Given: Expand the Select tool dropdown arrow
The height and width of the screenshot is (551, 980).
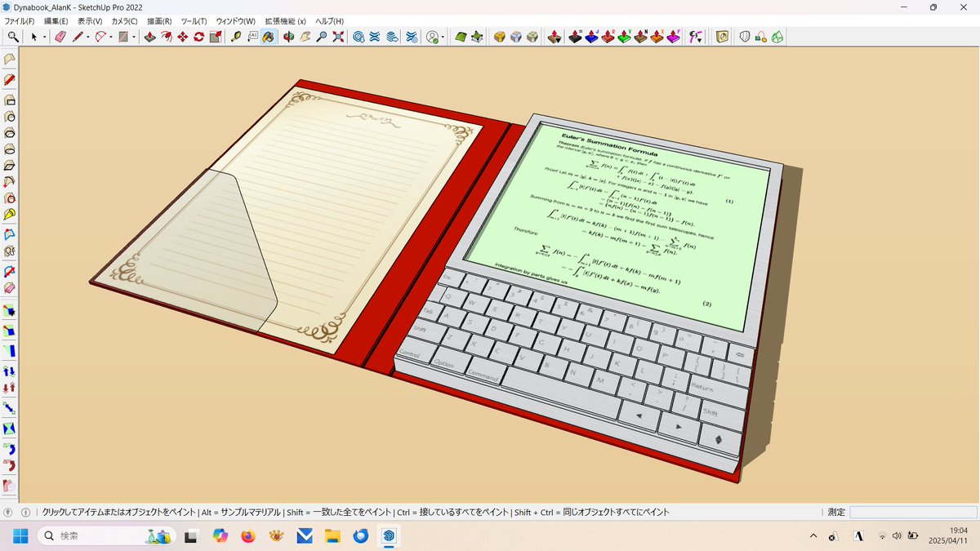Looking at the screenshot, I should click(x=44, y=38).
